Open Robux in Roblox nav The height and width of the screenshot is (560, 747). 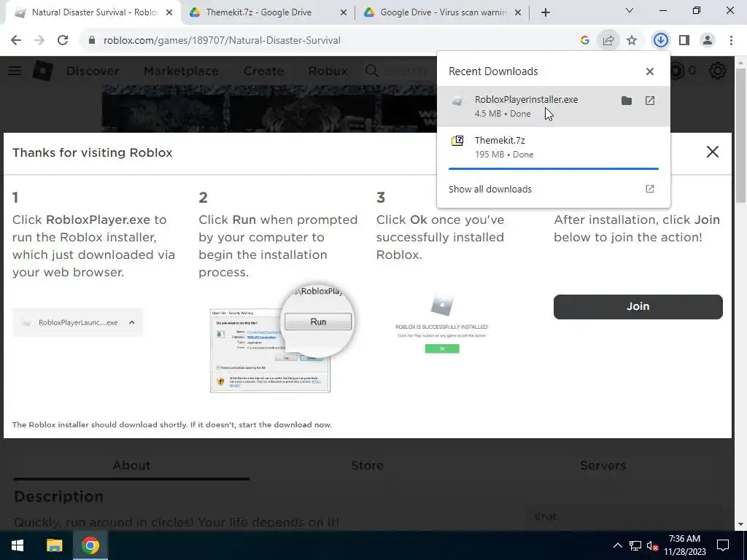click(328, 71)
